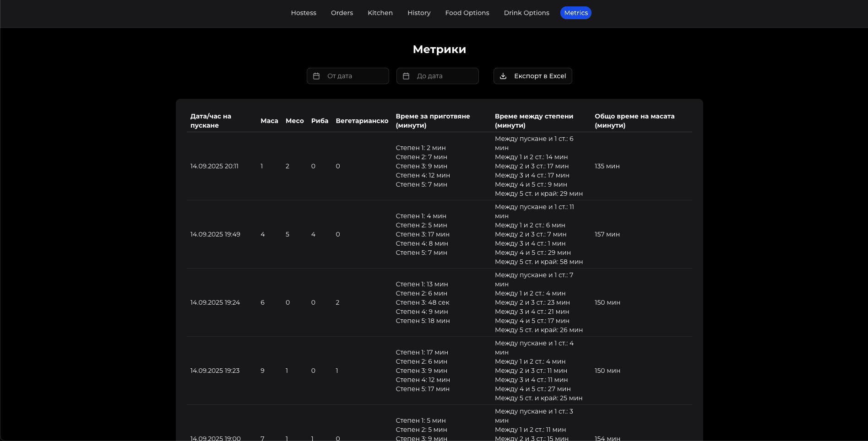Click Между 2 и 3 ст.: 23 мин
Screen dimensions: 868x441
[532, 302]
